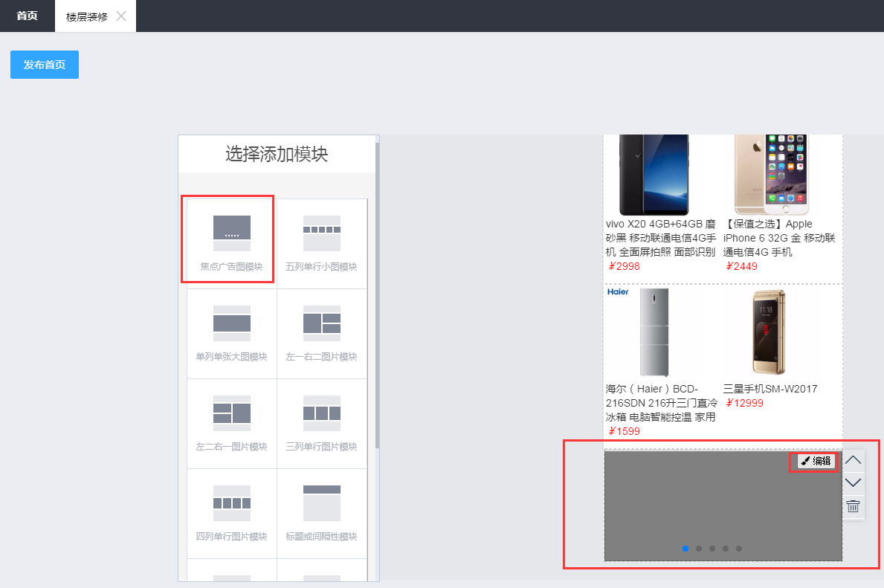Delete the carousel module with trash icon
Viewport: 884px width, 588px height.
pyautogui.click(x=853, y=505)
